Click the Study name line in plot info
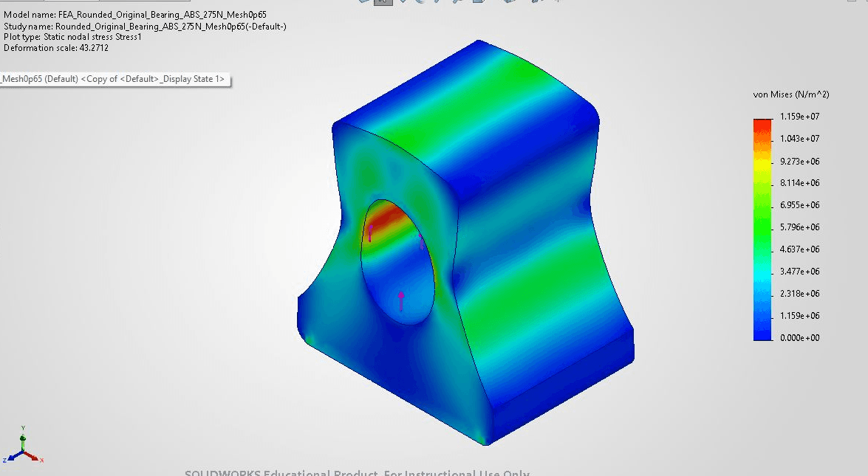This screenshot has height=476, width=868. [145, 26]
